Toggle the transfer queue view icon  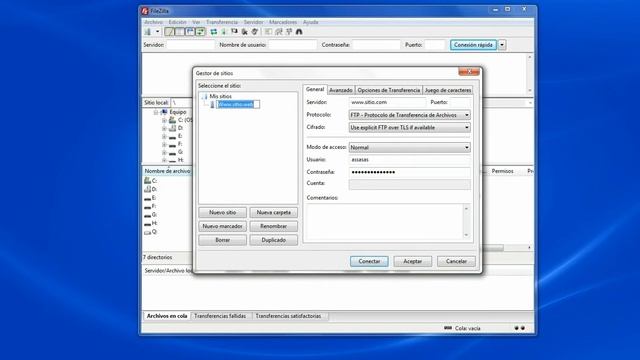(200, 32)
